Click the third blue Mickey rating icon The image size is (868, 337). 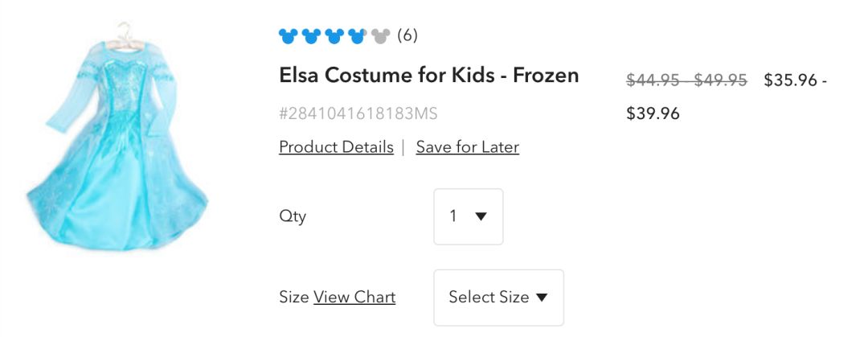tap(334, 36)
